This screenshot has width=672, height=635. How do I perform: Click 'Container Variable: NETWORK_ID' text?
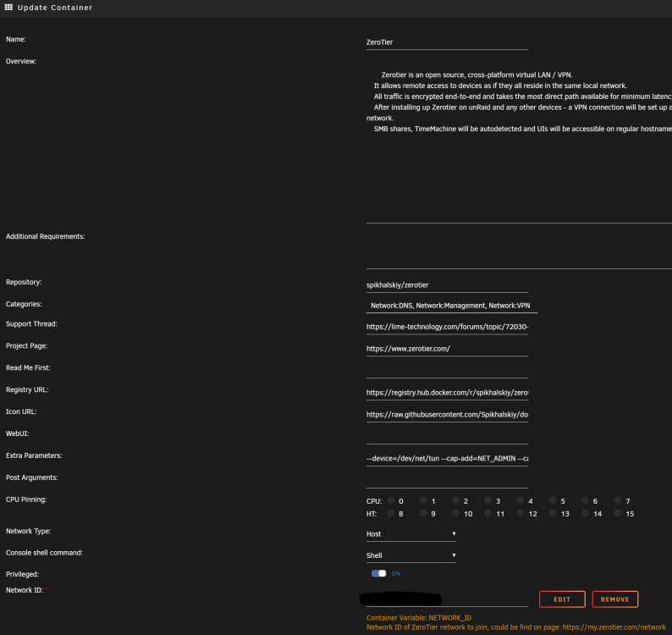(x=419, y=618)
